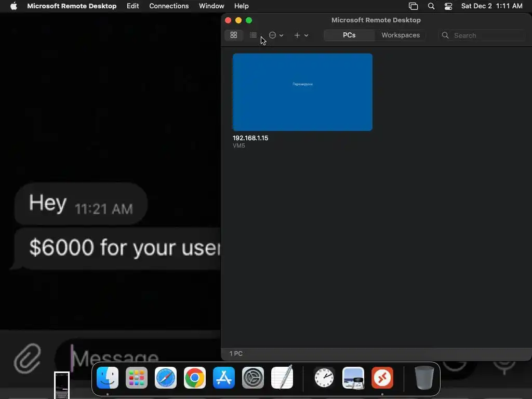532x399 pixels.
Task: Open Launchpad from the Dock
Action: [x=137, y=378]
